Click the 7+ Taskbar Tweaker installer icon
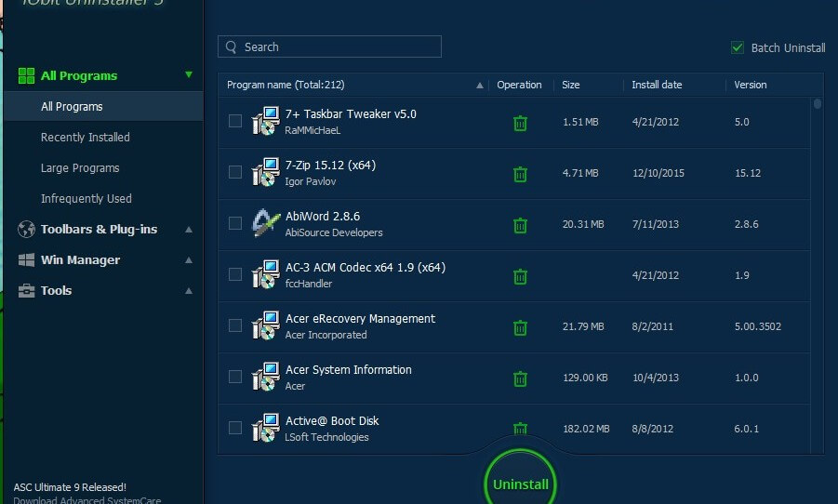838x504 pixels. [x=266, y=121]
